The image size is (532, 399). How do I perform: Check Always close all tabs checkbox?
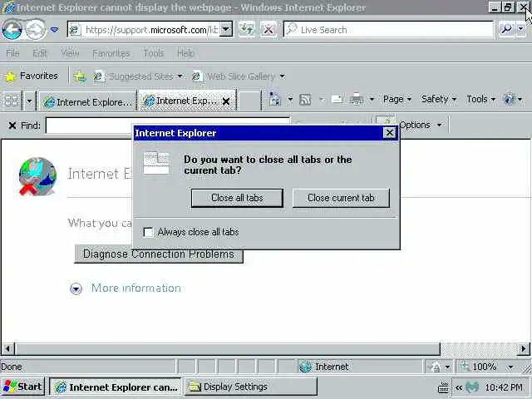[148, 232]
